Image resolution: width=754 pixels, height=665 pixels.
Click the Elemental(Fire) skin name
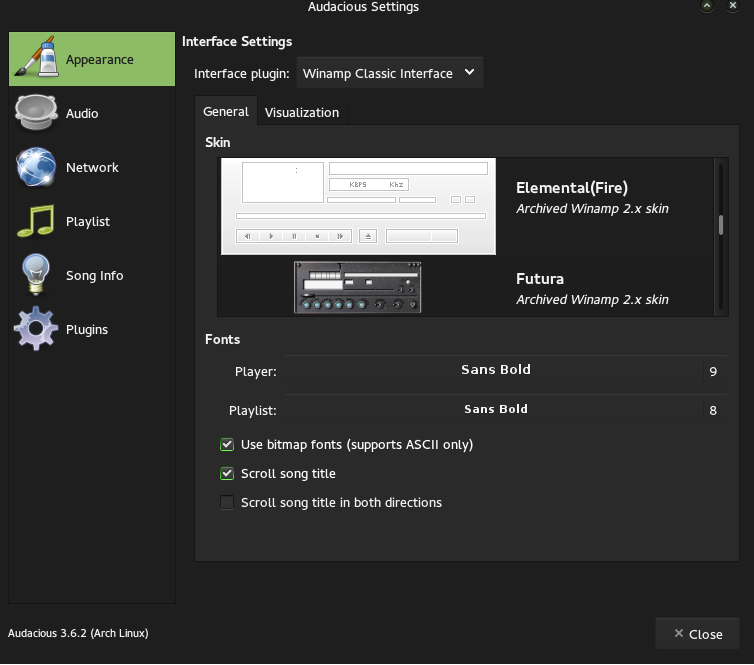pos(572,188)
